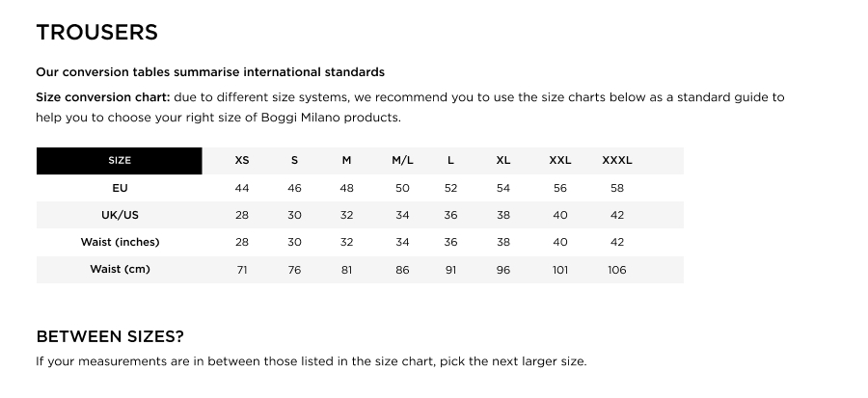This screenshot has height=398, width=868.
Task: Select the M/L size column header
Action: click(x=402, y=161)
